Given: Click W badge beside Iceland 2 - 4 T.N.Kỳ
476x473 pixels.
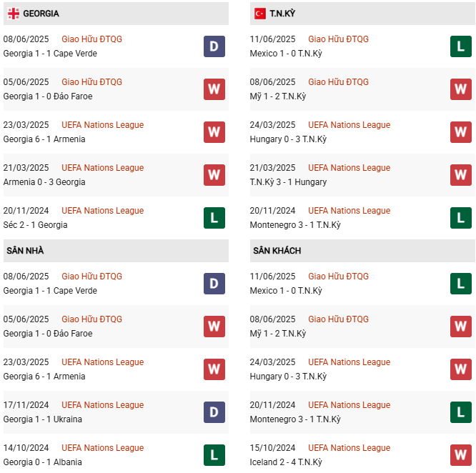Looking at the screenshot, I should (x=460, y=455).
